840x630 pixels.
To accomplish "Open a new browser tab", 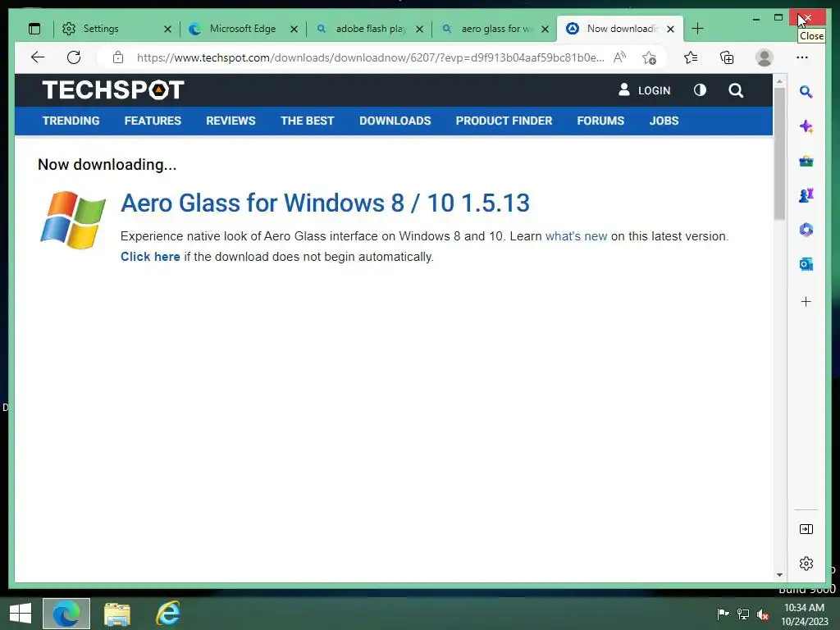I will (697, 29).
